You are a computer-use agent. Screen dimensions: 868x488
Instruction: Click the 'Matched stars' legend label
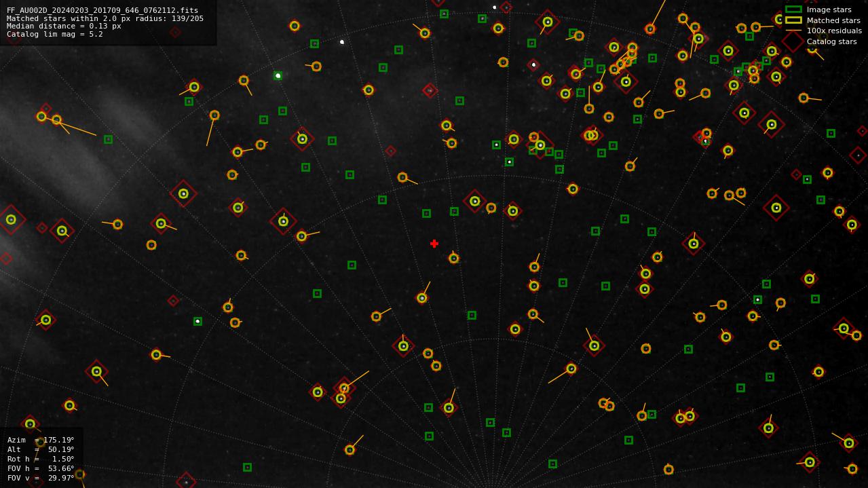(833, 20)
